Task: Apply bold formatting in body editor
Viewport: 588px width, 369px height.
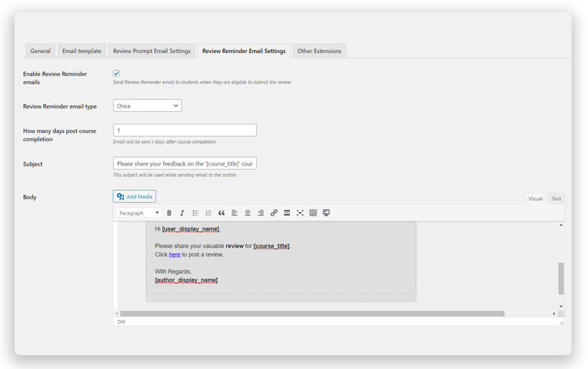Action: [169, 213]
